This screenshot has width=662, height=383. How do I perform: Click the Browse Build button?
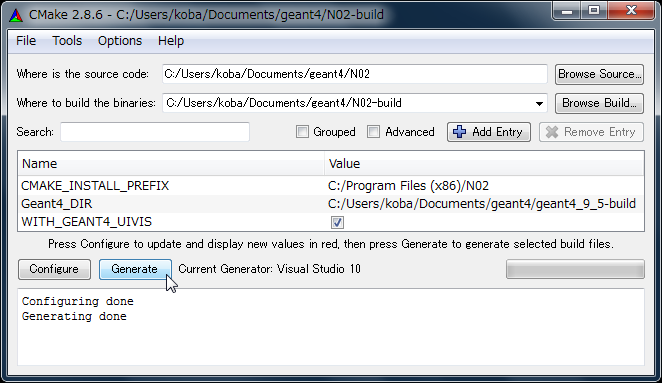[x=599, y=103]
